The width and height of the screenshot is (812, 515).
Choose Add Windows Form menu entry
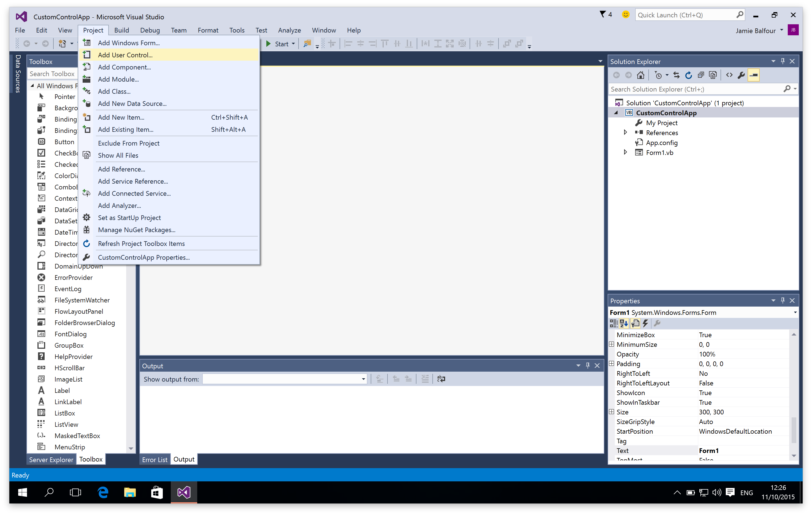click(169, 42)
